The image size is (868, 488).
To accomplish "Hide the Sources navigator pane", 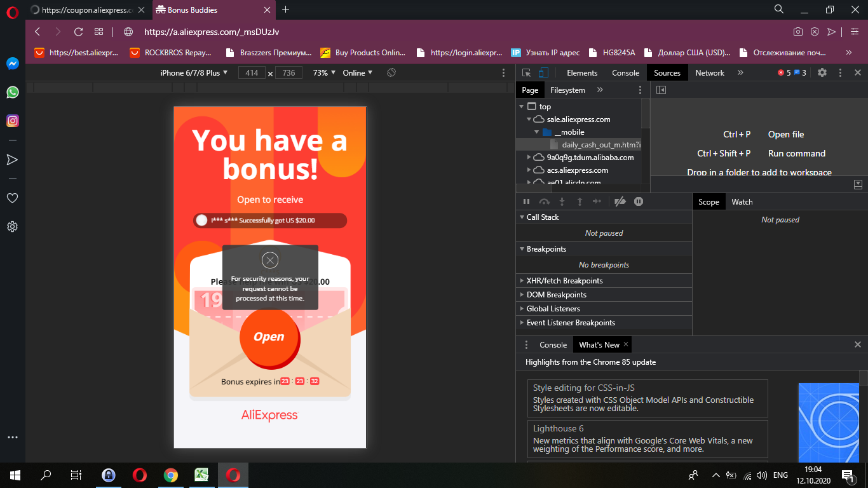I will [661, 90].
